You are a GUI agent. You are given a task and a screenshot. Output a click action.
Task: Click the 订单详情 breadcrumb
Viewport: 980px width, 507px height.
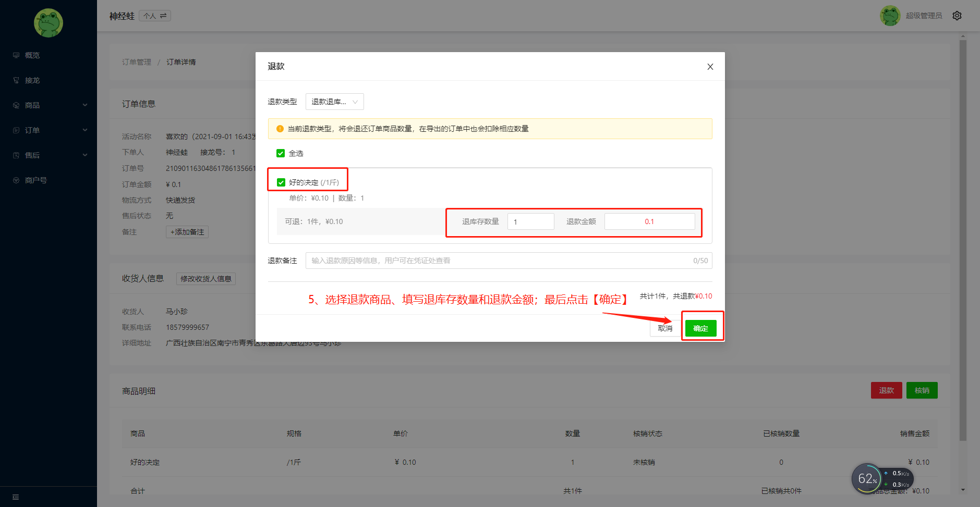pyautogui.click(x=181, y=62)
